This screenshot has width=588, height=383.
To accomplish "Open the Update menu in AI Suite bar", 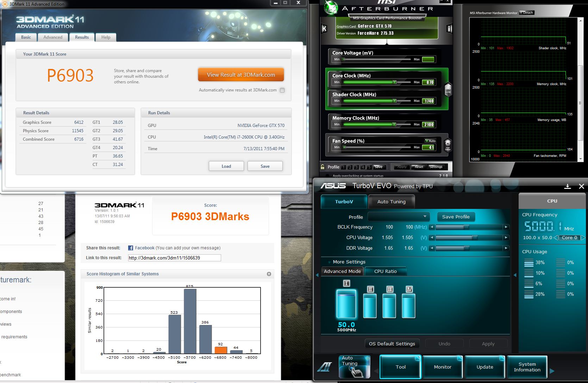I will [485, 367].
